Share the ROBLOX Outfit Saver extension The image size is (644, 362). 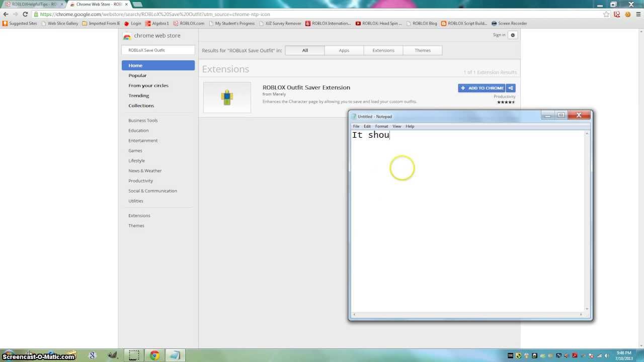point(511,88)
